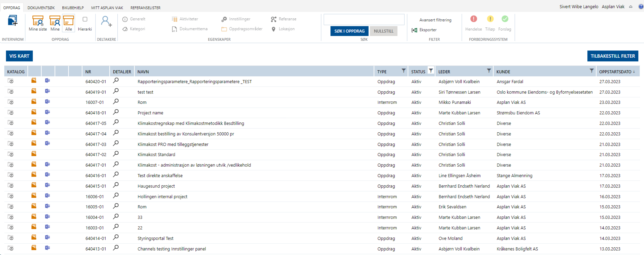This screenshot has width=644, height=255.
Task: Open details magnifier for Haugesund project
Action: coord(116,185)
